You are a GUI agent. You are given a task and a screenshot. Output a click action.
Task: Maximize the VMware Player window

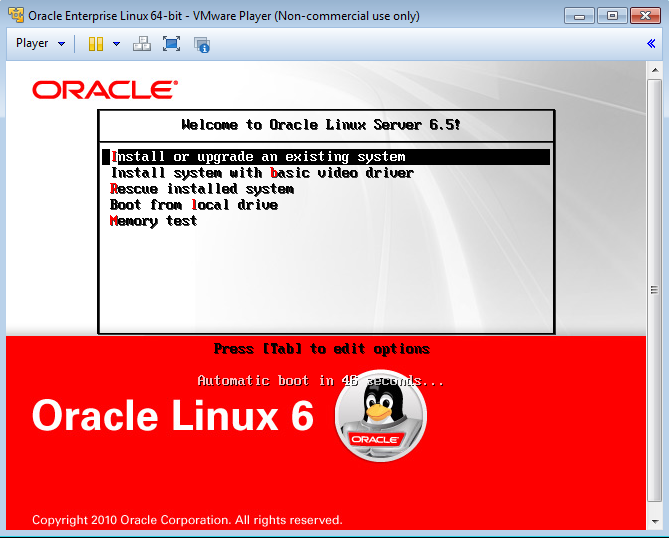click(612, 16)
